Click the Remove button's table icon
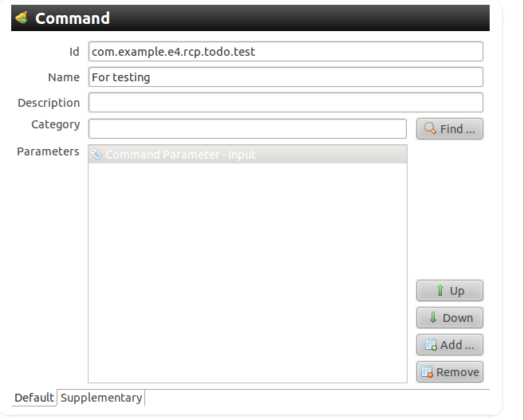 coord(427,371)
